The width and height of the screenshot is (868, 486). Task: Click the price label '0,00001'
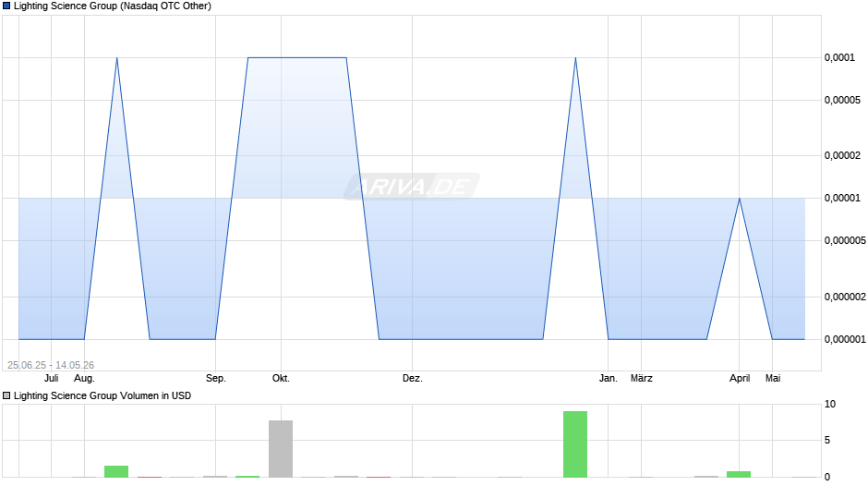pos(842,199)
